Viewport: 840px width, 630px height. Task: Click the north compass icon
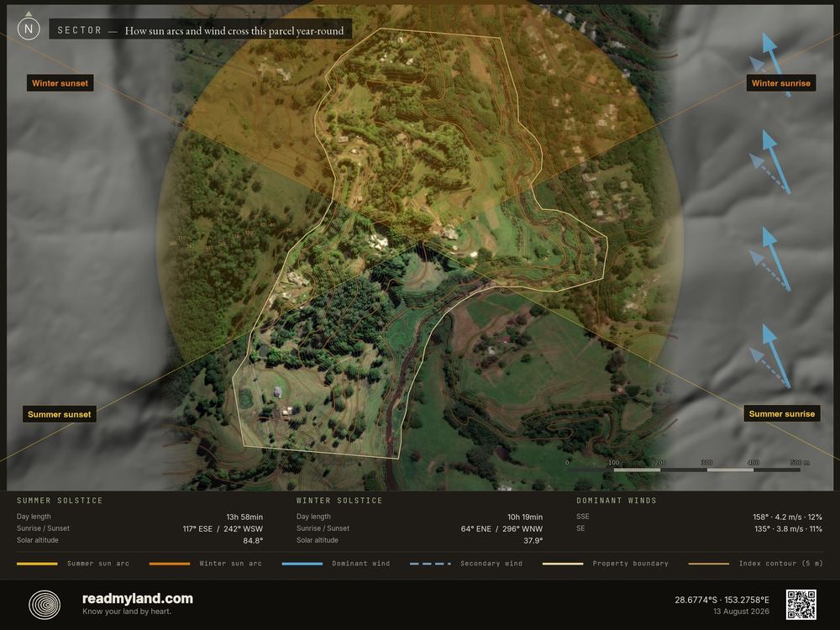coord(29,29)
